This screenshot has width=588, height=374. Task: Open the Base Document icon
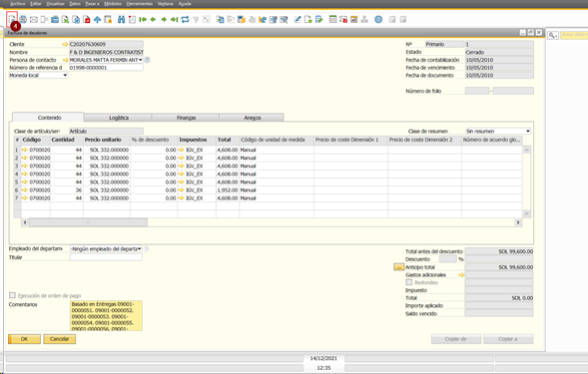[220, 19]
